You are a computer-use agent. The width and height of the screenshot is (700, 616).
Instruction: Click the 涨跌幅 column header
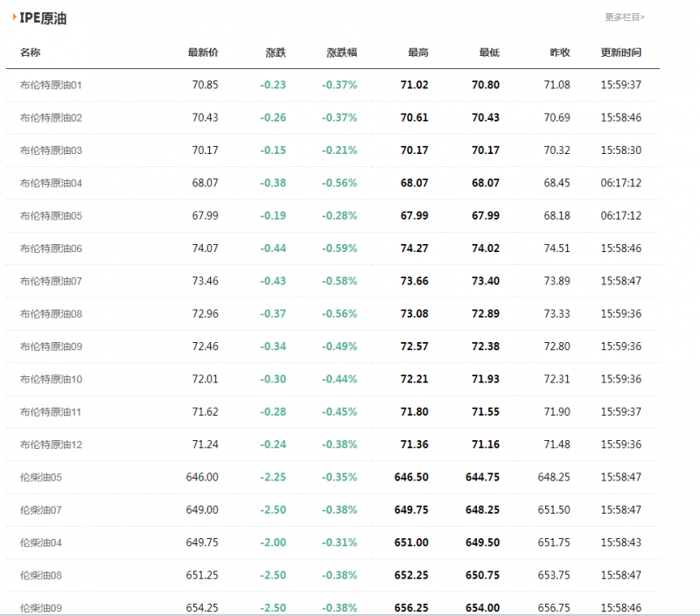[341, 52]
